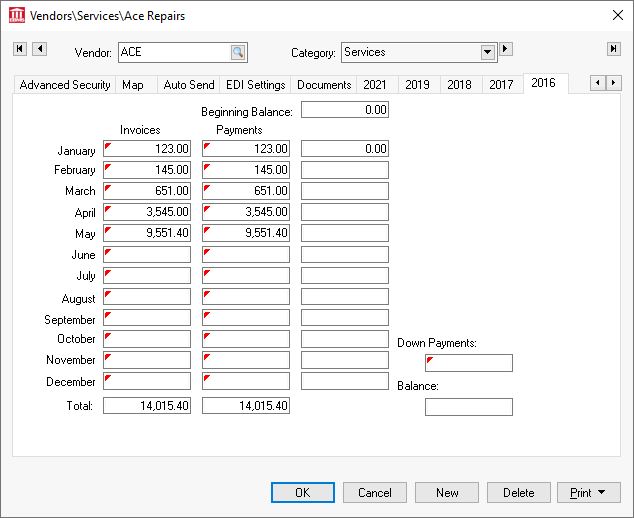634x518 pixels.
Task: Go to last vendor record
Action: (x=614, y=49)
